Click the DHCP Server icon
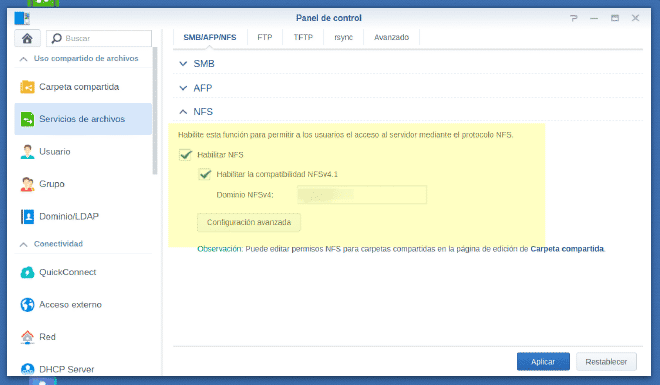660x385 pixels. (27, 369)
